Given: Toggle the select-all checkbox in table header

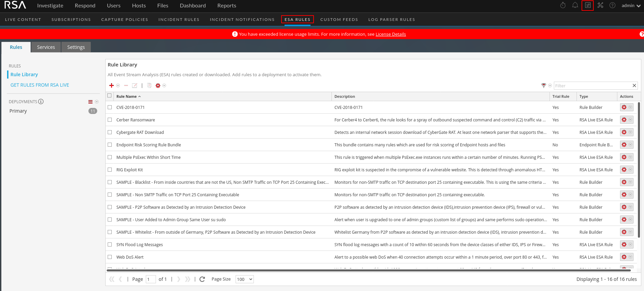Looking at the screenshot, I should 109,96.
